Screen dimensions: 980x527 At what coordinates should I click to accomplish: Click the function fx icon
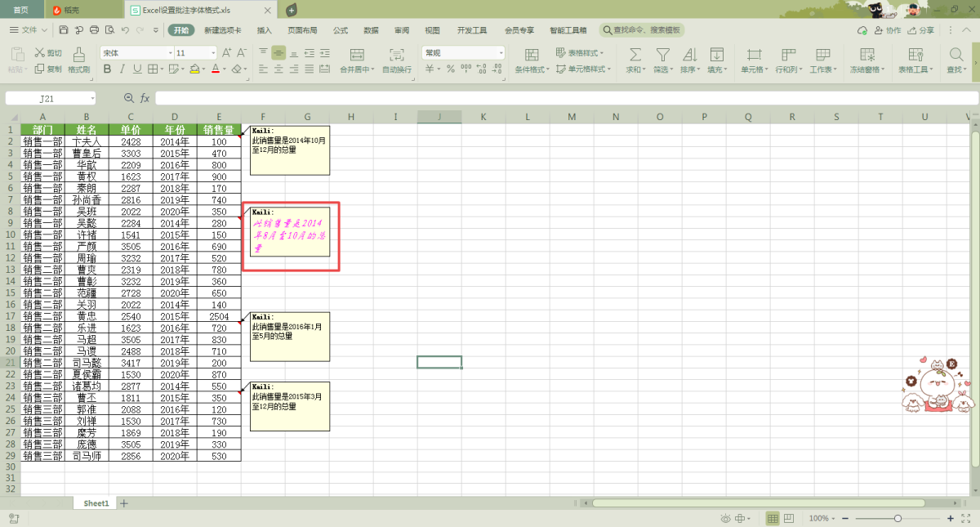coord(145,98)
